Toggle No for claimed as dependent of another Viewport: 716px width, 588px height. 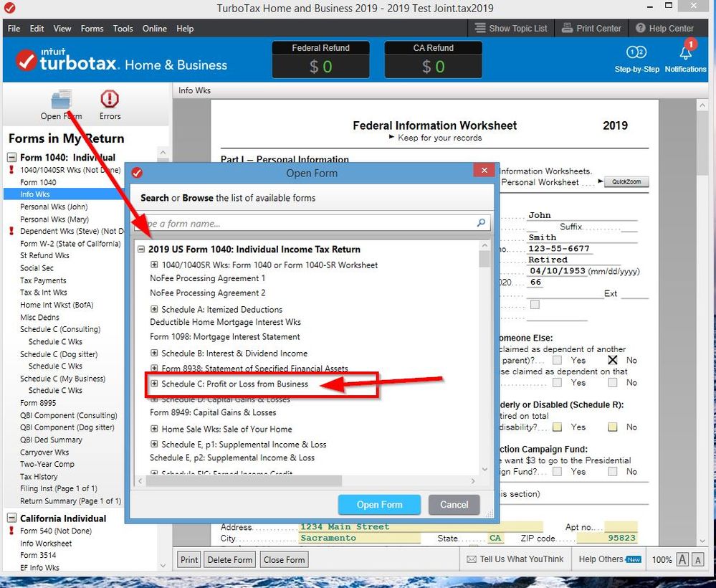pos(612,360)
